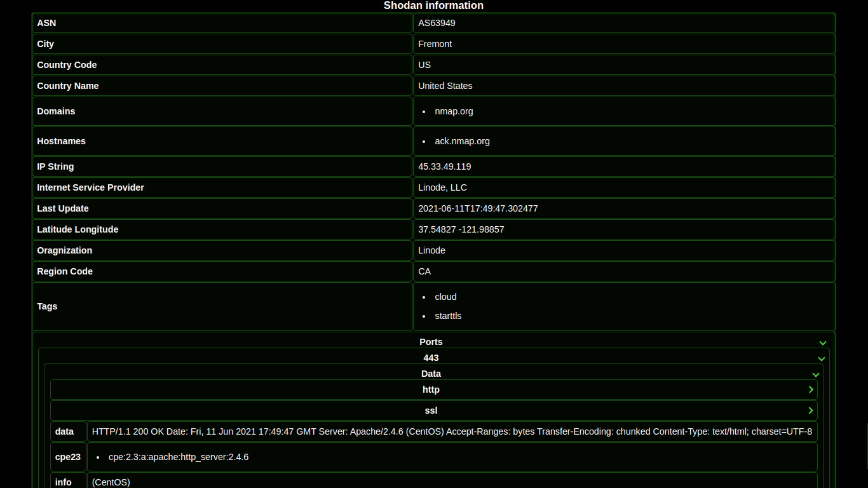
Task: Select the US country code value
Action: pos(424,65)
